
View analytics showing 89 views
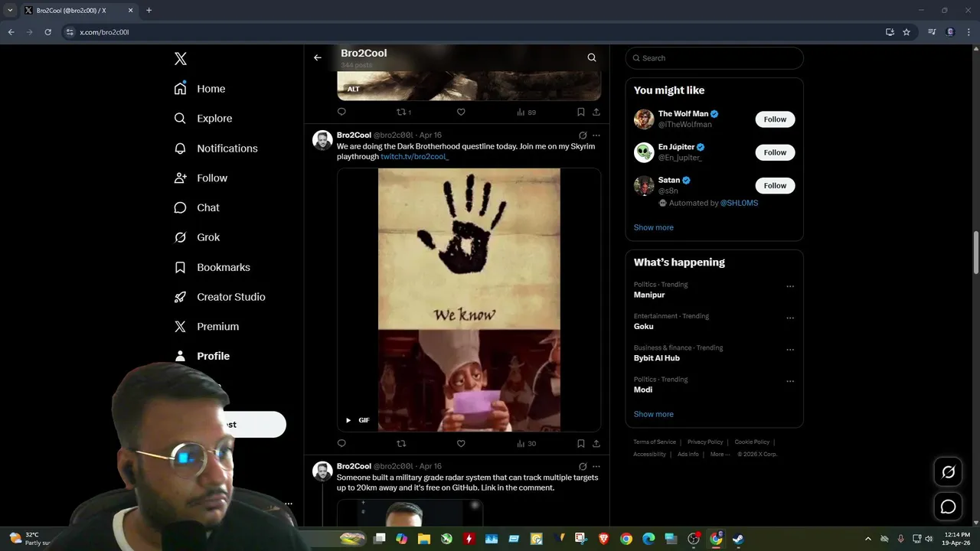(x=526, y=112)
